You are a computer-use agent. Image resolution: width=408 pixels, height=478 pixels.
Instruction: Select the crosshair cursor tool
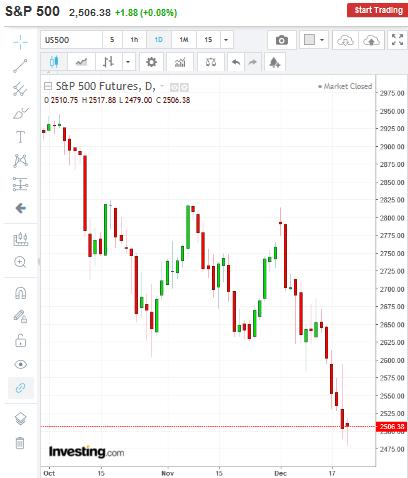point(20,42)
